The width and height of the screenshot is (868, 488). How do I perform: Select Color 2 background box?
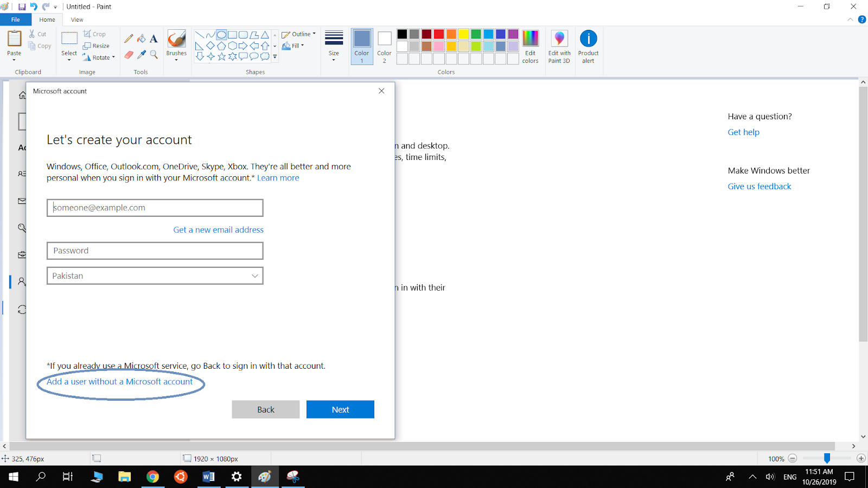click(384, 47)
